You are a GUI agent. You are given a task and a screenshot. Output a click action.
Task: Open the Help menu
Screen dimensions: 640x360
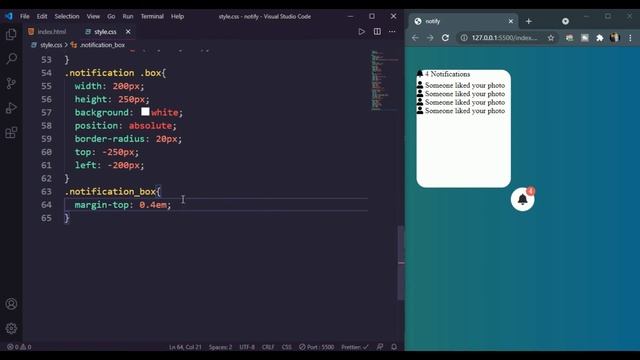[177, 16]
